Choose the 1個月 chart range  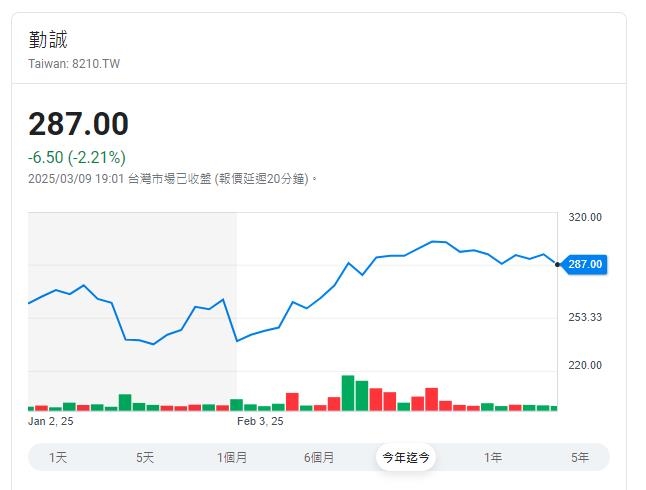click(232, 457)
